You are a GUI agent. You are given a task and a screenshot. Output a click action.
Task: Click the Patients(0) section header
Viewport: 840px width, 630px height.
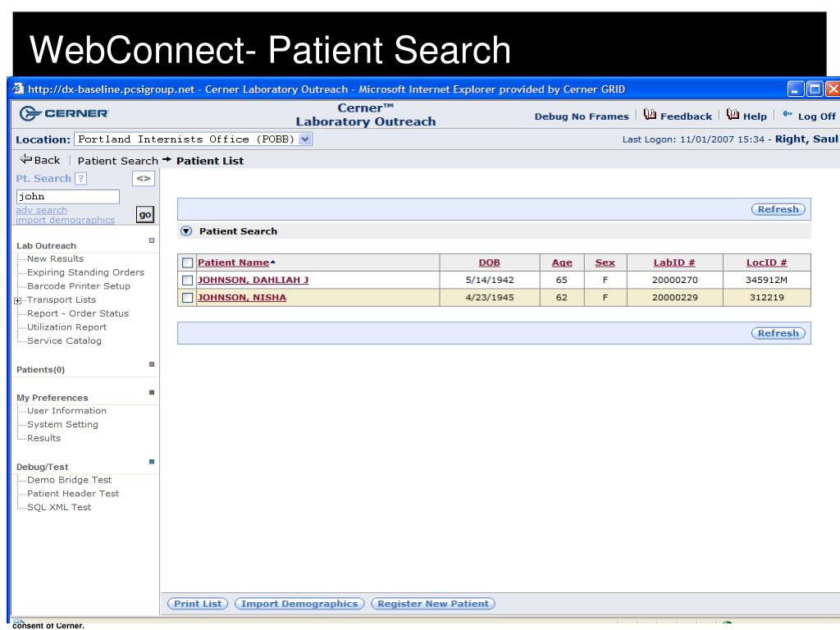coord(41,370)
